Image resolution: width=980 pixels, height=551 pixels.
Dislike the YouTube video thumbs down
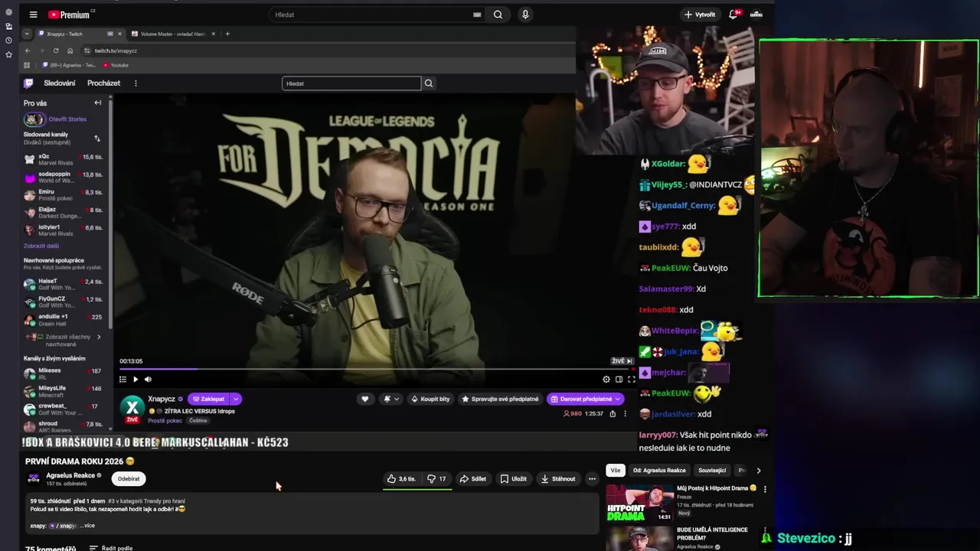coord(436,479)
